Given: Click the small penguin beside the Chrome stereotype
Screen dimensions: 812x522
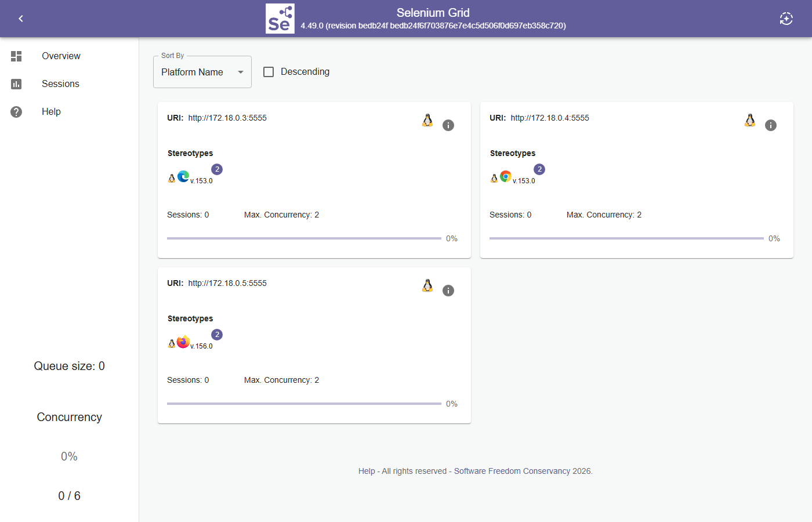Looking at the screenshot, I should click(x=494, y=179).
